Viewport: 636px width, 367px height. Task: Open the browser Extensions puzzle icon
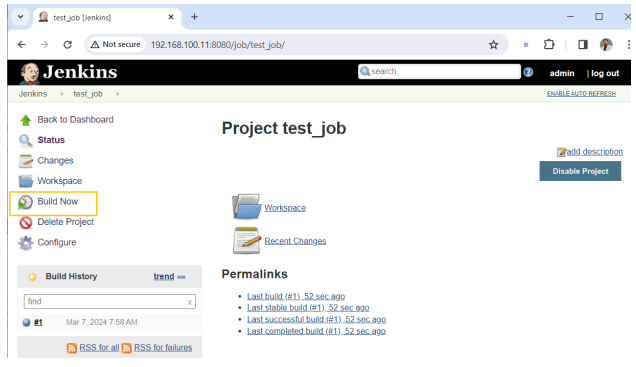click(549, 44)
